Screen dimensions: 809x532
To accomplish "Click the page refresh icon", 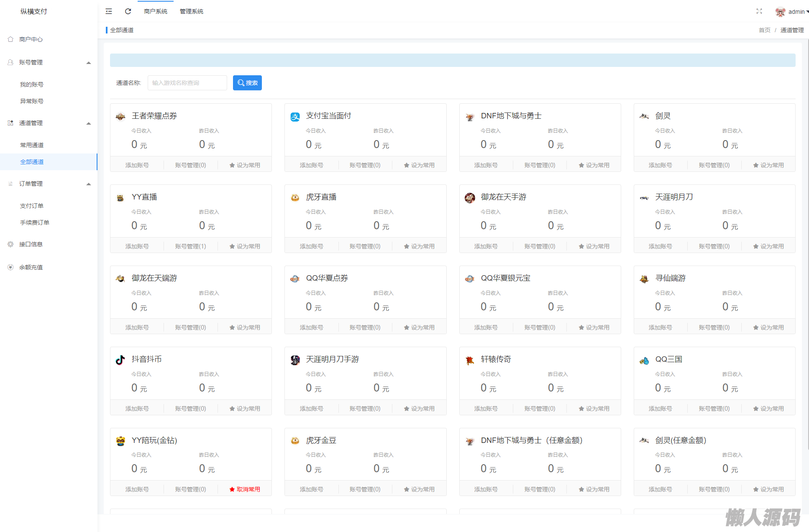I will coord(128,11).
